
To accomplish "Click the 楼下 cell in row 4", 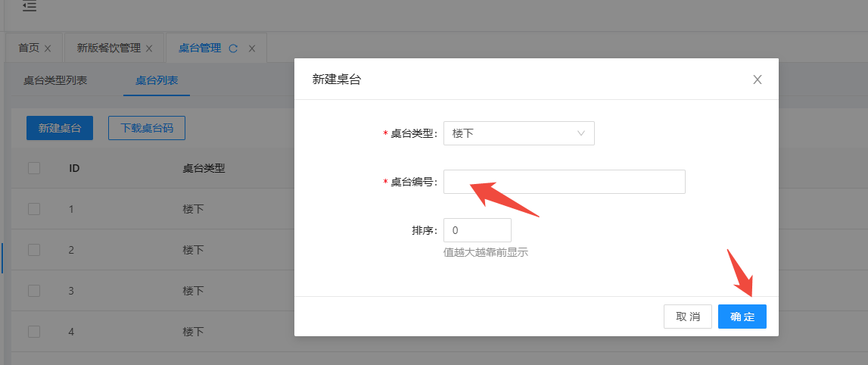I will click(x=193, y=332).
